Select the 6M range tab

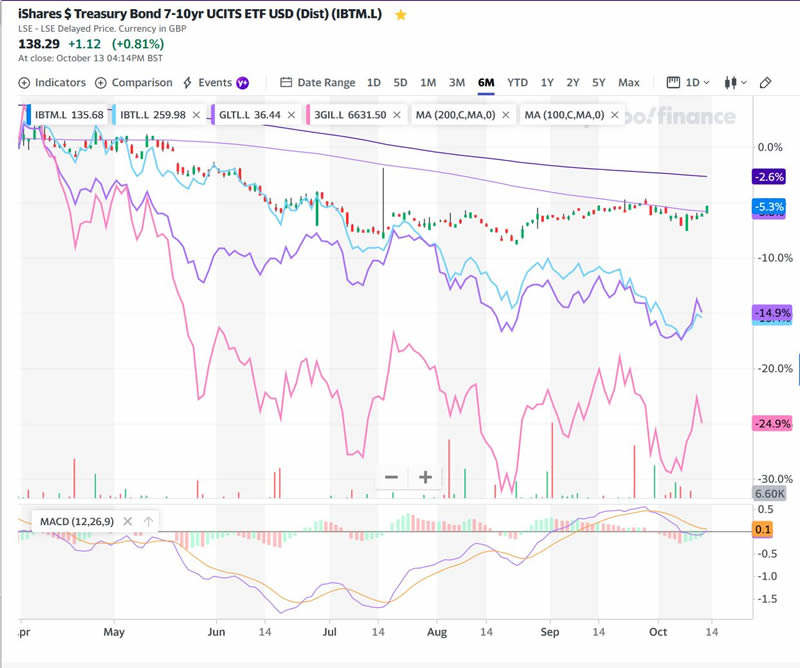486,83
